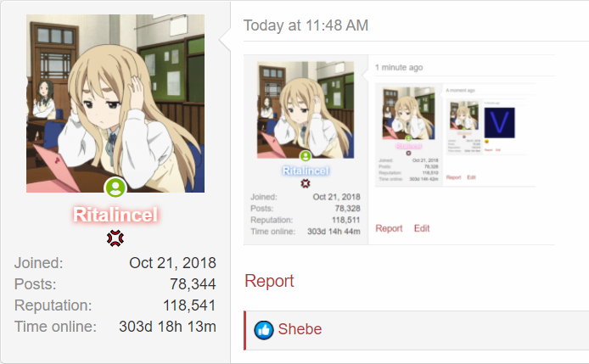The image size is (589, 364).
Task: Open the avatar in the second nested quote
Action: 409,113
